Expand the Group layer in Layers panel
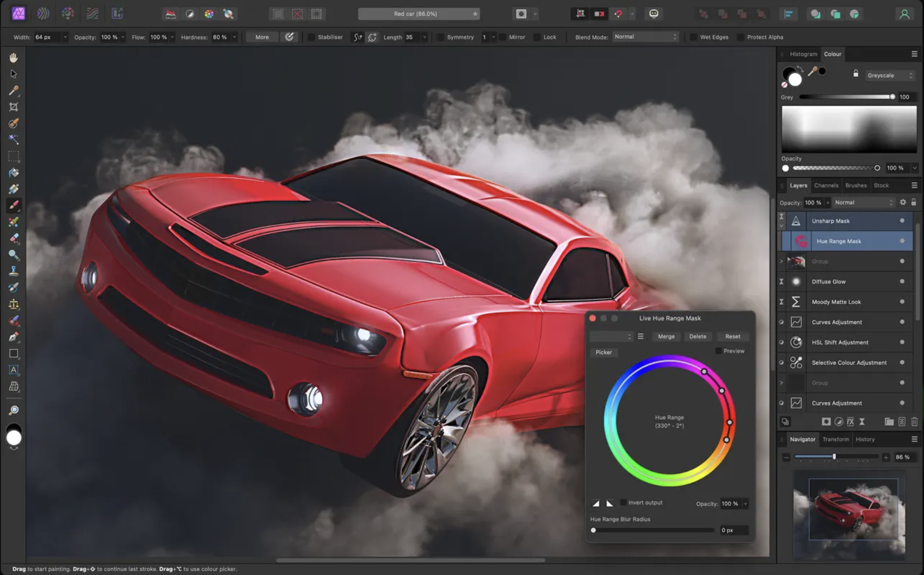The width and height of the screenshot is (924, 575). tap(783, 261)
